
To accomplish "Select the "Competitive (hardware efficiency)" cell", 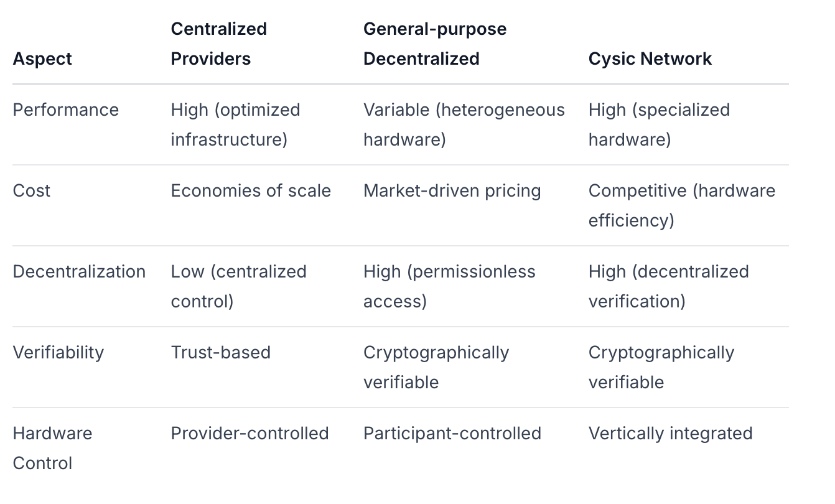I will tap(681, 205).
